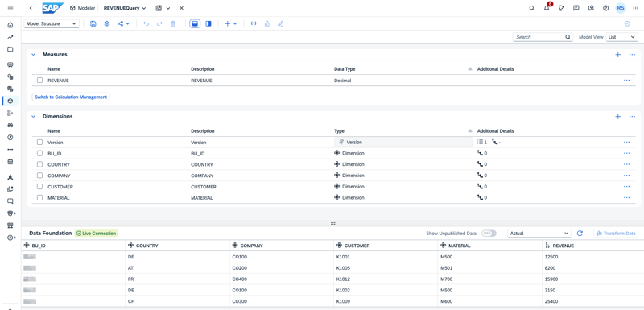Click the lock icon in toolbar
The height and width of the screenshot is (310, 644).
267,24
